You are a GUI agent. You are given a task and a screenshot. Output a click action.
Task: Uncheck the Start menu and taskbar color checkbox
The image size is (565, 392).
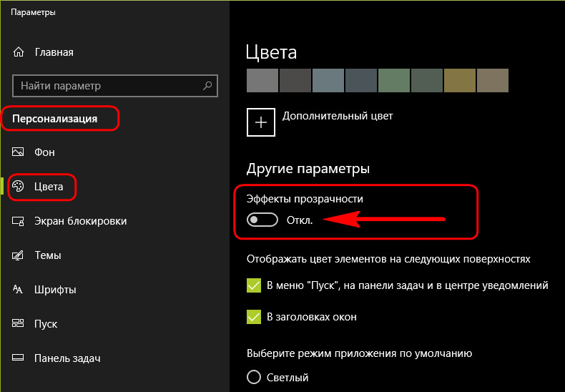coord(254,285)
